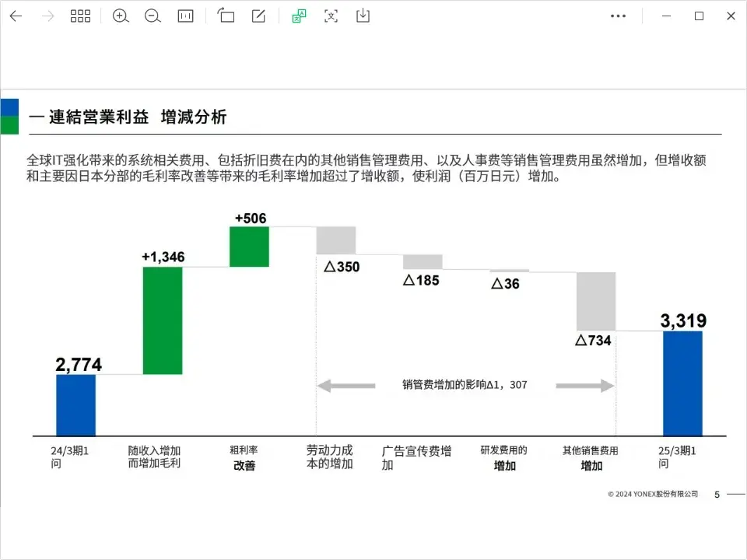The image size is (747, 560).
Task: Zoom in with the magnifier plus icon
Action: tap(121, 16)
